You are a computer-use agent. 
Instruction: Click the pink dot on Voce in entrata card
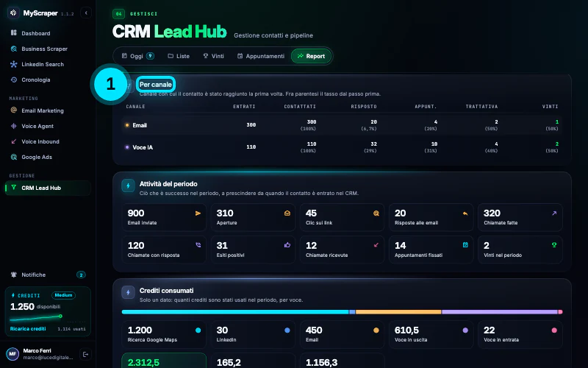[554, 330]
